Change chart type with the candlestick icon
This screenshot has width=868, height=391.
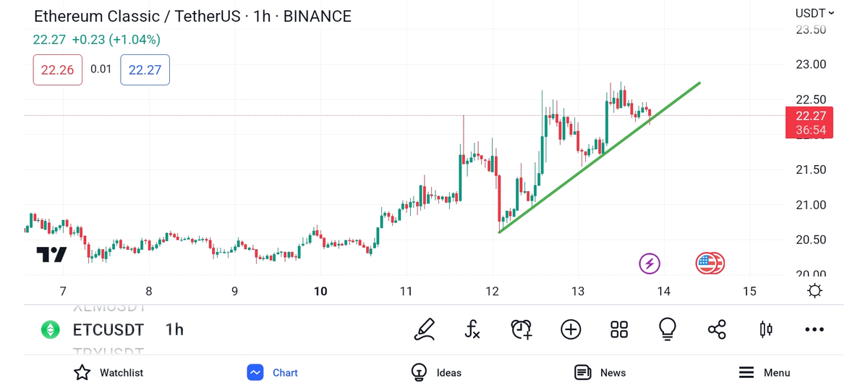pyautogui.click(x=766, y=329)
